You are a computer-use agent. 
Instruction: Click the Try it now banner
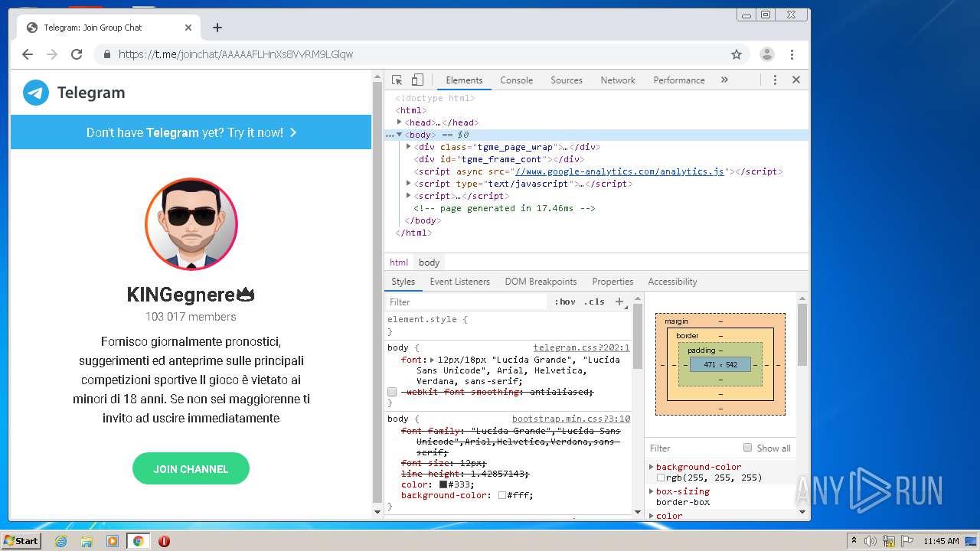(x=191, y=132)
